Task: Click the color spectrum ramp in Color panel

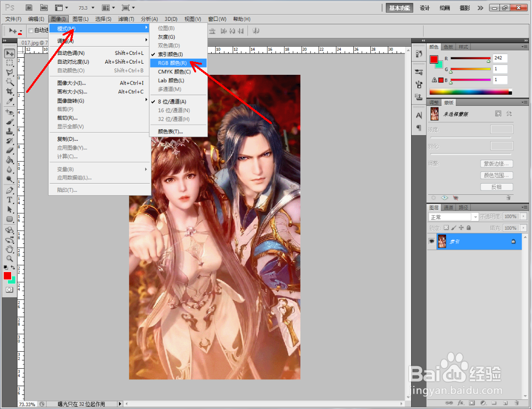Action: [x=470, y=92]
